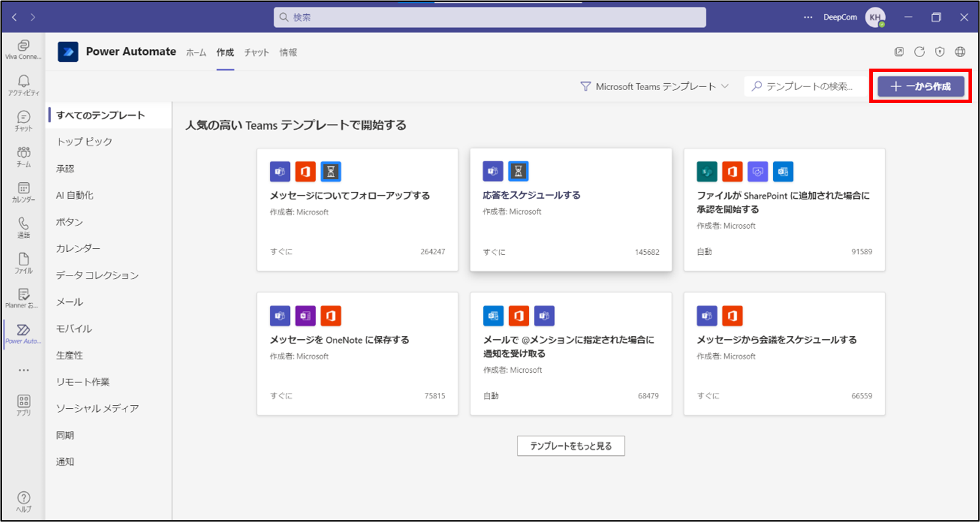Click the reload tab icon

tap(919, 52)
